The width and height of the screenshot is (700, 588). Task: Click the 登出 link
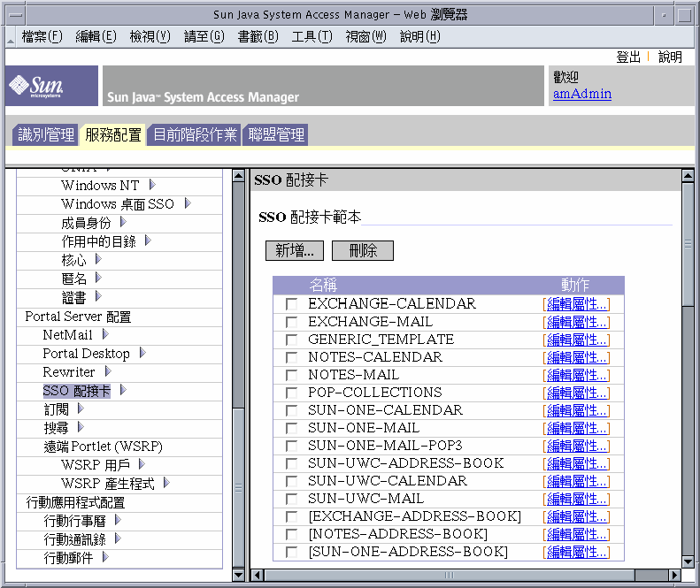(628, 57)
